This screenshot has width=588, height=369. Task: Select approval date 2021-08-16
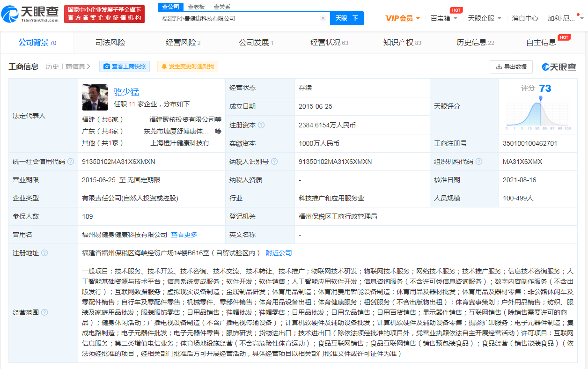[520, 180]
